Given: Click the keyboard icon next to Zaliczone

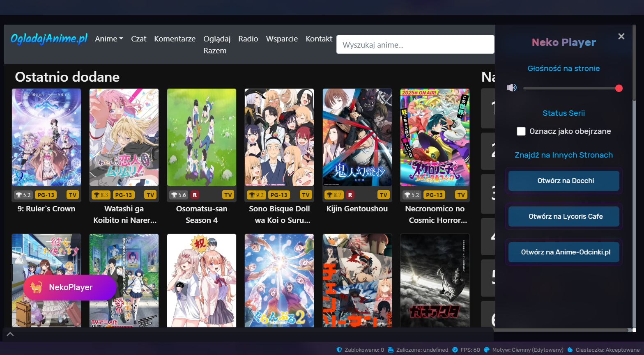Looking at the screenshot, I should point(391,350).
